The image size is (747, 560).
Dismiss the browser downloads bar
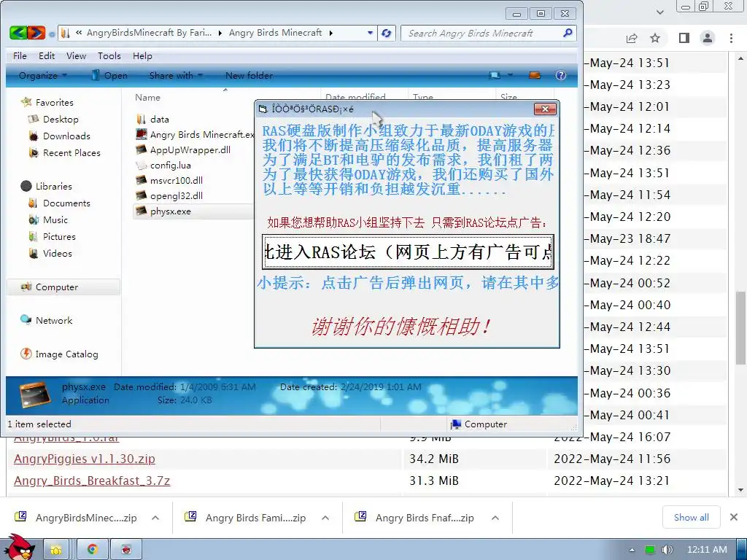734,517
